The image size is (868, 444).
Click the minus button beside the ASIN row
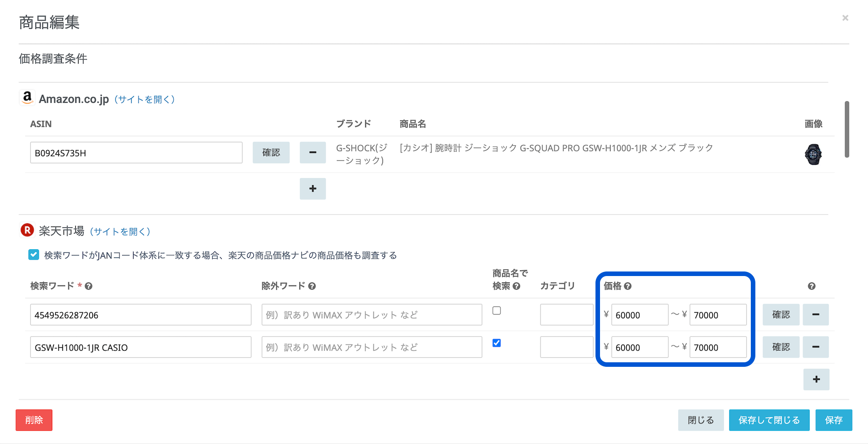(x=312, y=153)
